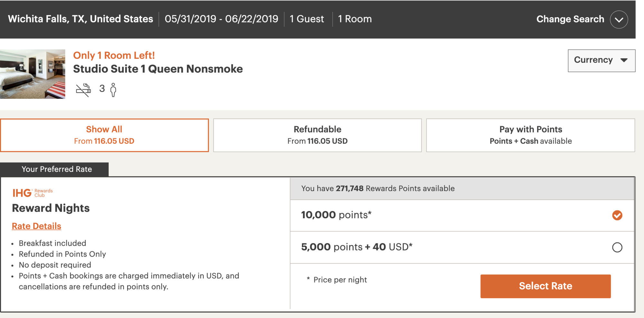Switch to the Refundable rates tab
Viewport: 644px width, 318px height.
click(317, 135)
